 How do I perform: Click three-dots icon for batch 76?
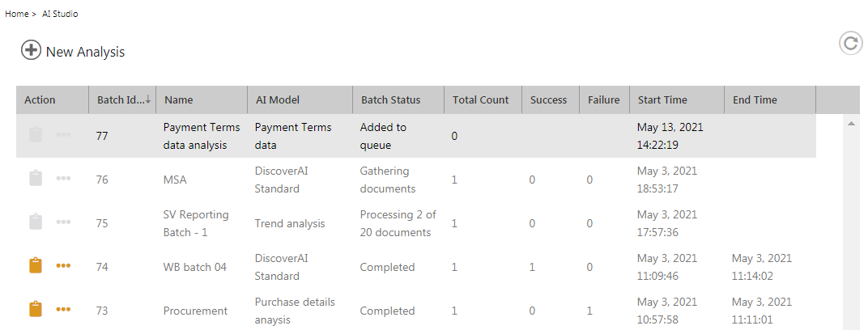click(63, 179)
